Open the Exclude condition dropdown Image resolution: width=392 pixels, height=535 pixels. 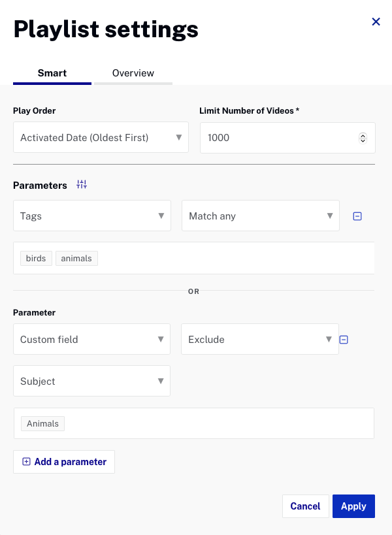tap(259, 340)
